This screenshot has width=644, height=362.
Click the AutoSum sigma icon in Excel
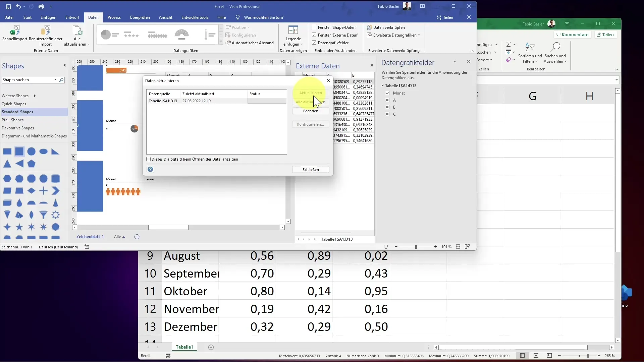click(508, 44)
